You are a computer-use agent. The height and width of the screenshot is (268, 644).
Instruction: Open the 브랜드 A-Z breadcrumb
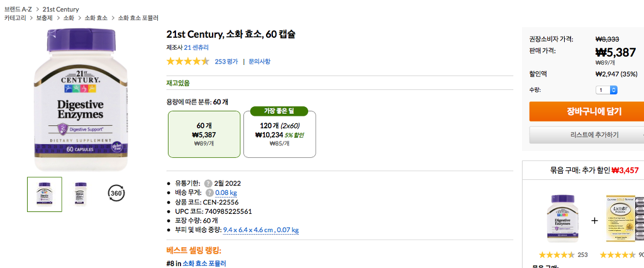17,9
